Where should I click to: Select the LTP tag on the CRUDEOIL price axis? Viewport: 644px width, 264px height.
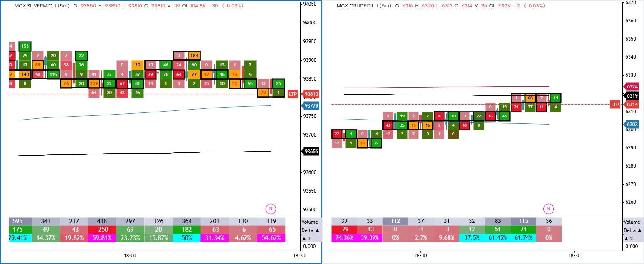614,104
